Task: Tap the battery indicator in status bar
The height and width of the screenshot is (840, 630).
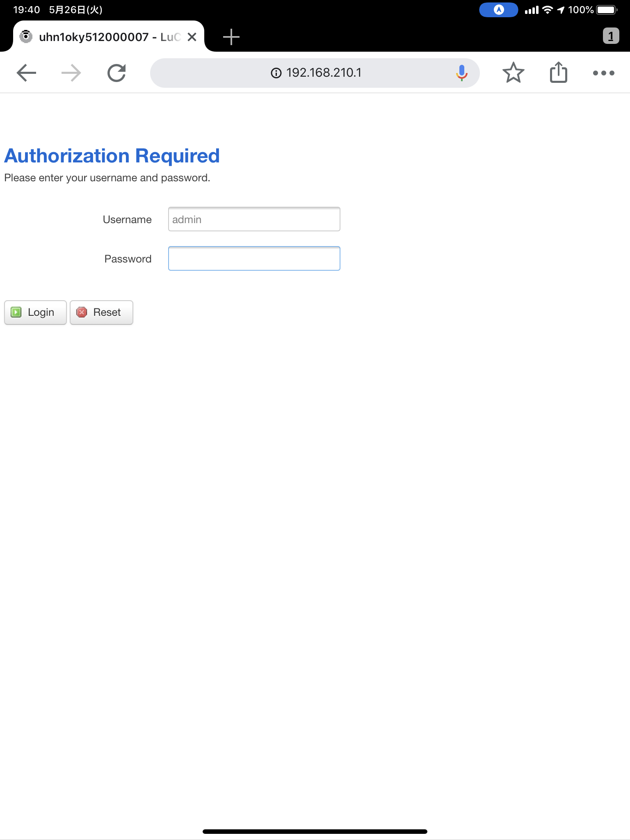Action: pos(607,10)
